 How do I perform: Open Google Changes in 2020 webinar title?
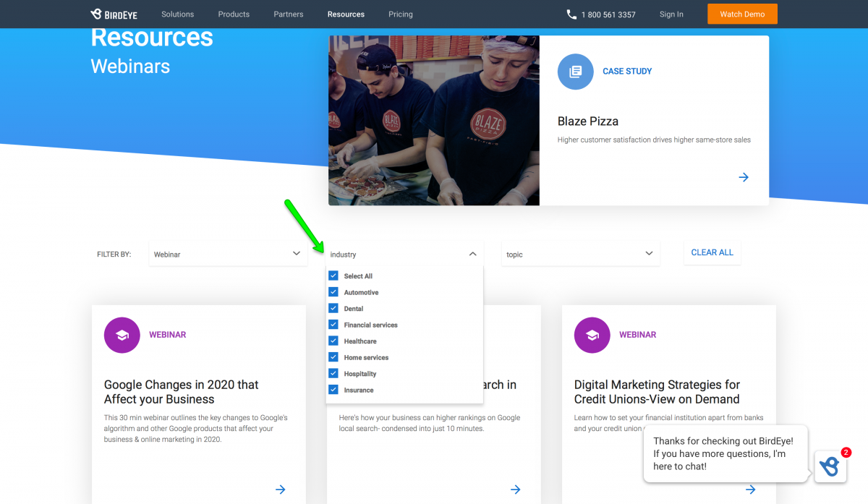coord(182,392)
